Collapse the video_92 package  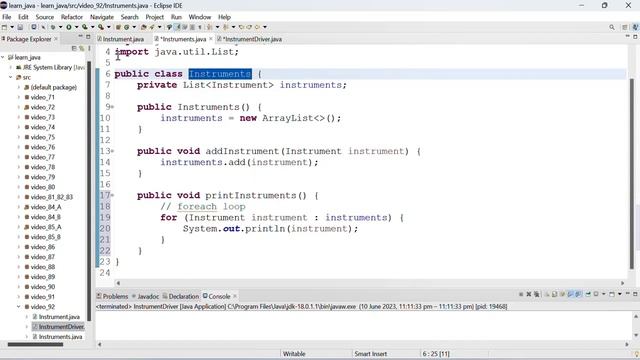pyautogui.click(x=19, y=307)
